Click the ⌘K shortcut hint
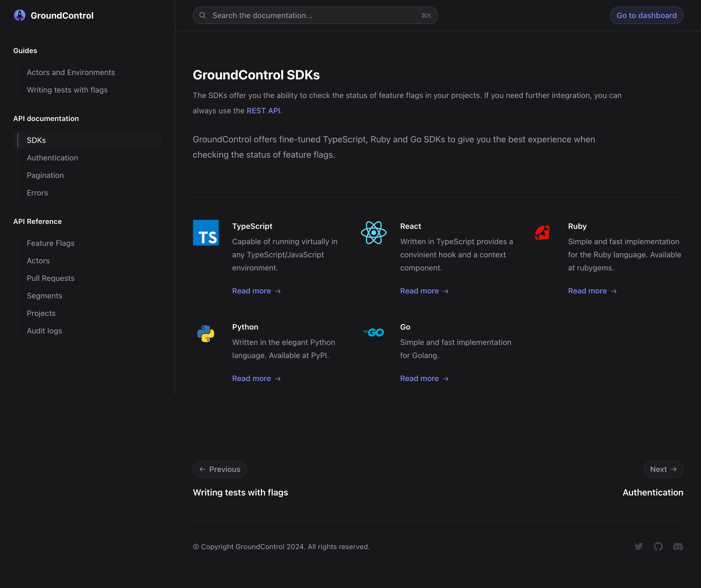The image size is (701, 588). 426,15
